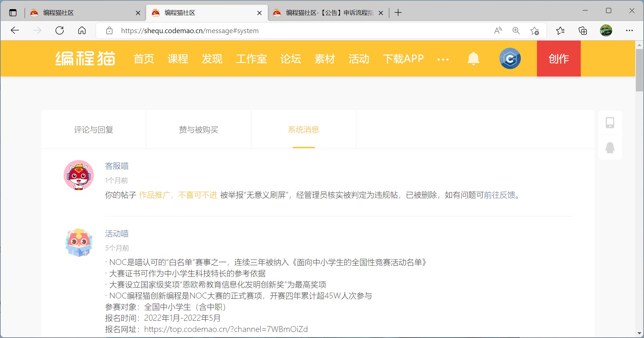644x338 pixels.
Task: Add this page to favorites
Action: (x=535, y=31)
